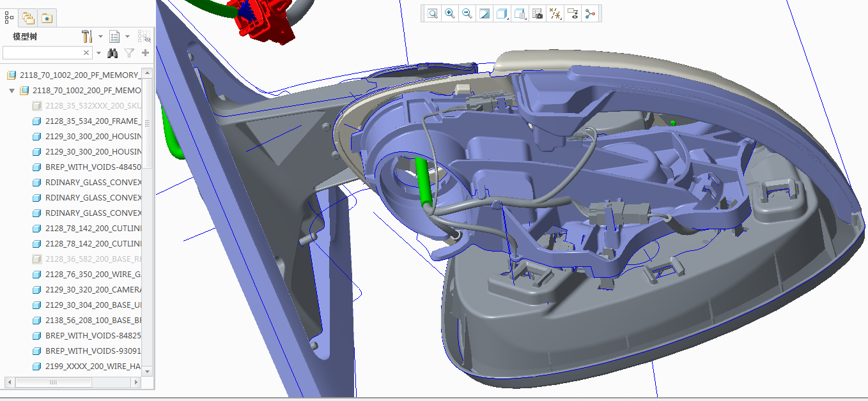Click model tree vertical scrollbar up arrow
Viewport: 868px width, 401px height.
(x=148, y=72)
